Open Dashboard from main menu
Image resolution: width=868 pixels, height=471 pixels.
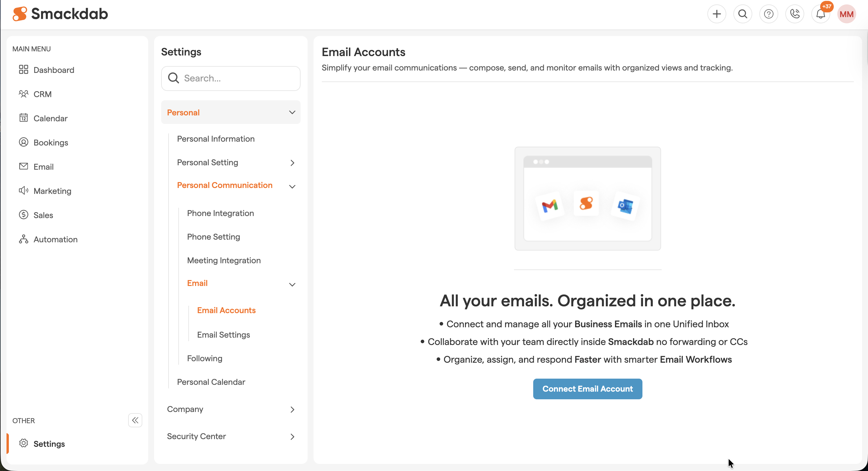click(53, 70)
